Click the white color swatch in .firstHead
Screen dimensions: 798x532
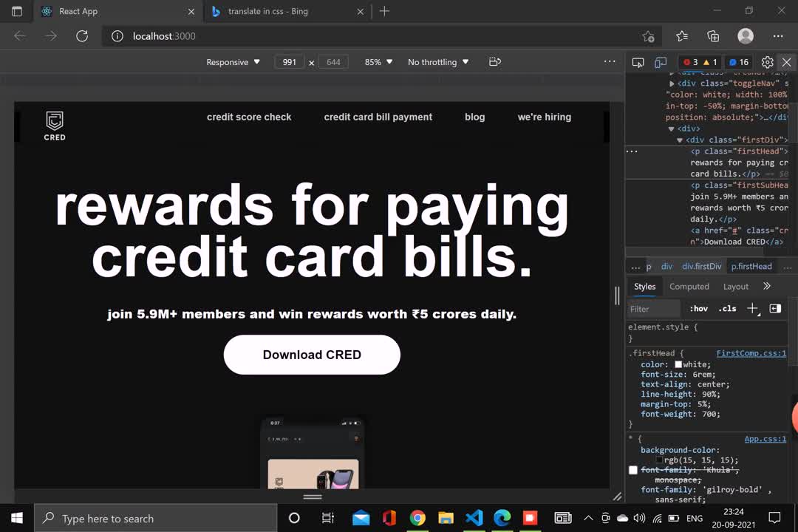[x=678, y=364]
